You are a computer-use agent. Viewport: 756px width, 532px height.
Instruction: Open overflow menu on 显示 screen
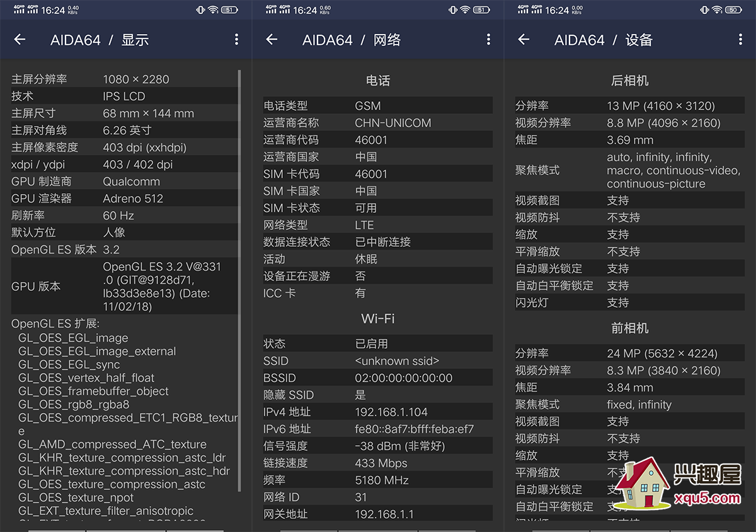236,40
